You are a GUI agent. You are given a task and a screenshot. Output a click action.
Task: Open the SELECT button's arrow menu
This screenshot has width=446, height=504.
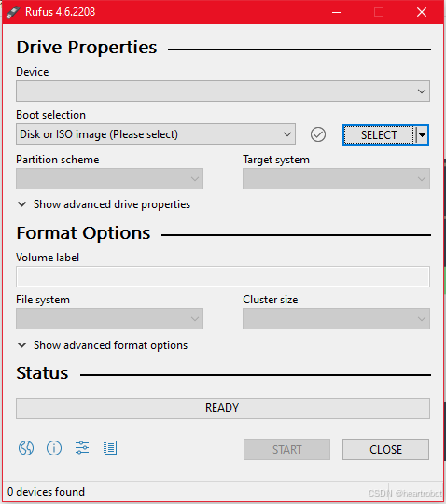422,134
